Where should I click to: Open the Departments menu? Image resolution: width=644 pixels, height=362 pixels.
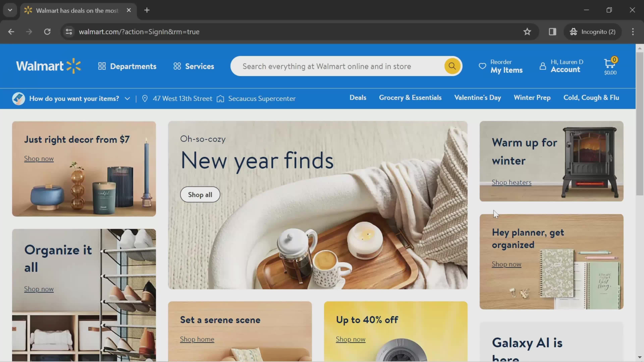tap(127, 66)
